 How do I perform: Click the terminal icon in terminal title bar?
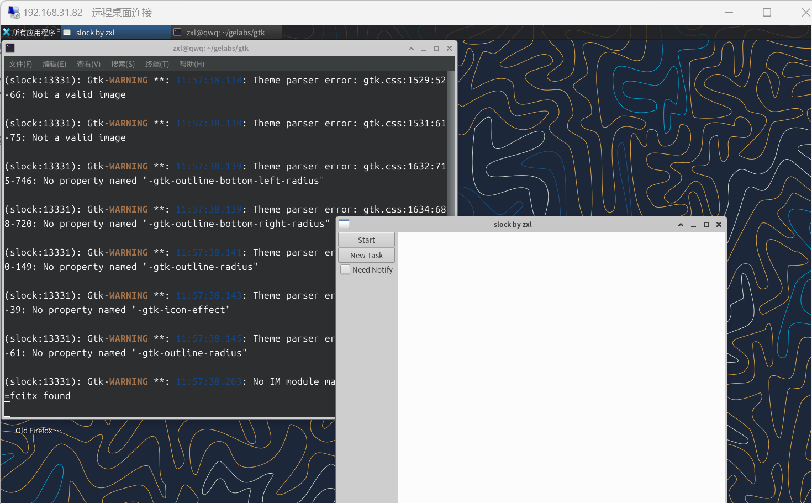click(x=10, y=48)
